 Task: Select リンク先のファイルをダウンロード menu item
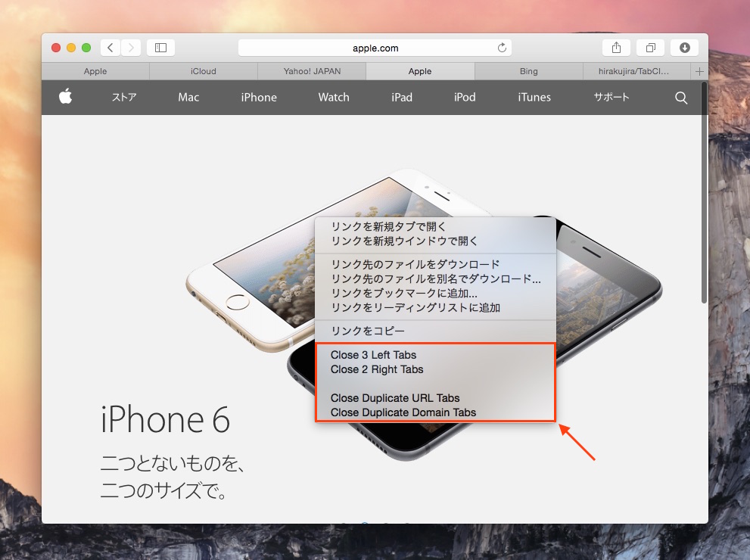coord(435,264)
